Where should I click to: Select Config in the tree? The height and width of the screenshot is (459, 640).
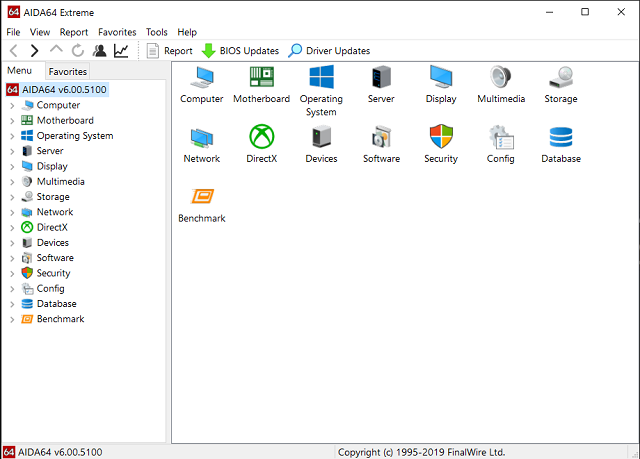[51, 288]
